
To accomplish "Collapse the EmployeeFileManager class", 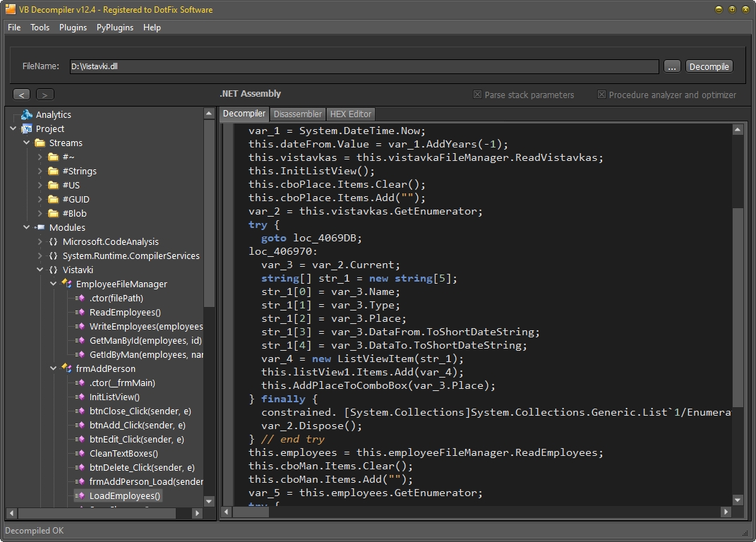I will [x=54, y=284].
